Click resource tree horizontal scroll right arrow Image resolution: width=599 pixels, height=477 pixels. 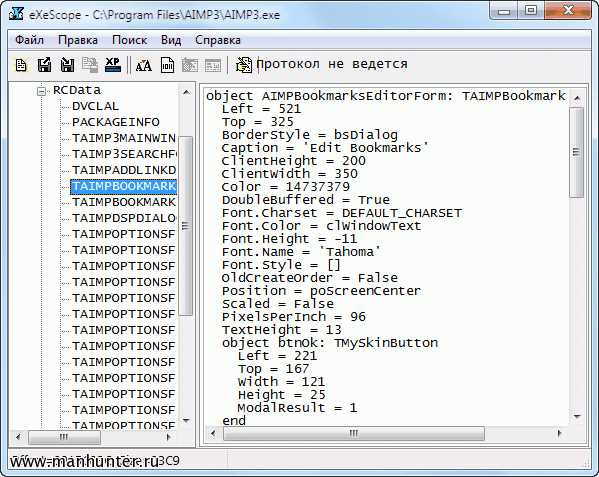pyautogui.click(x=169, y=437)
